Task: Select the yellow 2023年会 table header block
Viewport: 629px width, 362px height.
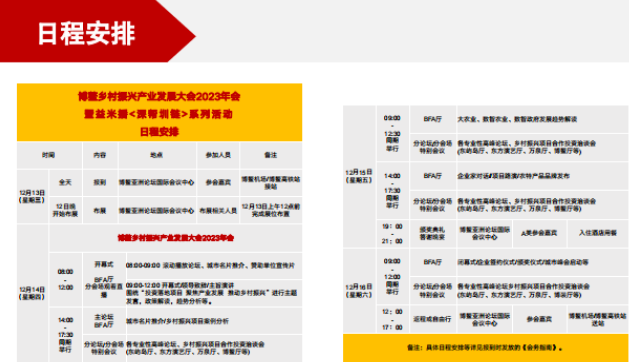Action: coord(159,112)
